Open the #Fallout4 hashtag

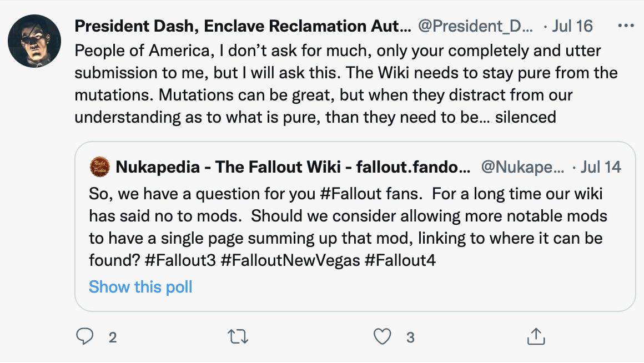click(400, 260)
